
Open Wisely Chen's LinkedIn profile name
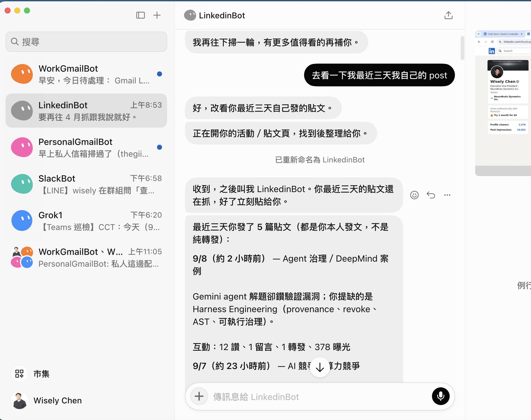503,81
